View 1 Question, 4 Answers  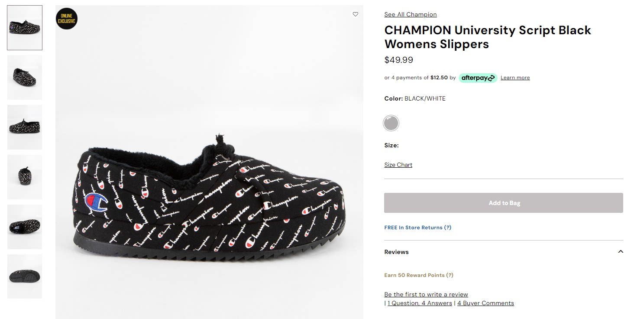click(x=420, y=303)
